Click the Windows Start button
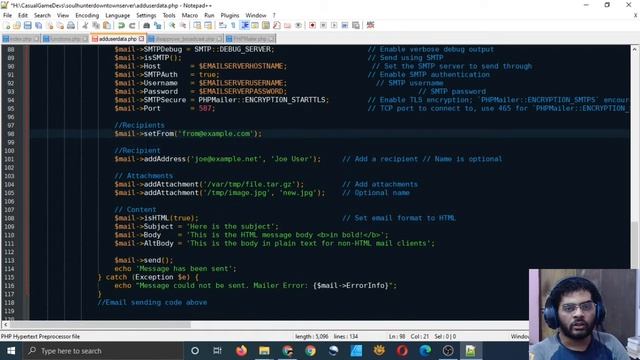 (x=11, y=351)
